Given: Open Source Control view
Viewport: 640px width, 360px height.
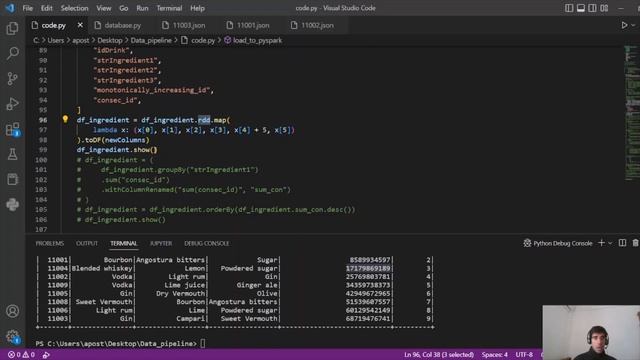Looking at the screenshot, I should 12,78.
